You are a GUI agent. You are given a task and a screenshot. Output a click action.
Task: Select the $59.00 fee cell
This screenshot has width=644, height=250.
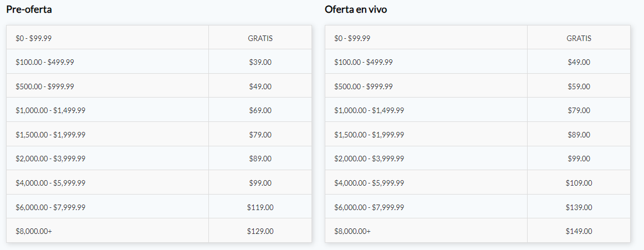[x=579, y=86]
